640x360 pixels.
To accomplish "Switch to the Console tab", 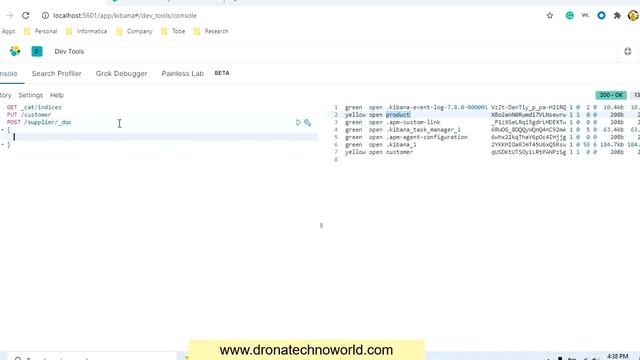I will pyautogui.click(x=9, y=73).
